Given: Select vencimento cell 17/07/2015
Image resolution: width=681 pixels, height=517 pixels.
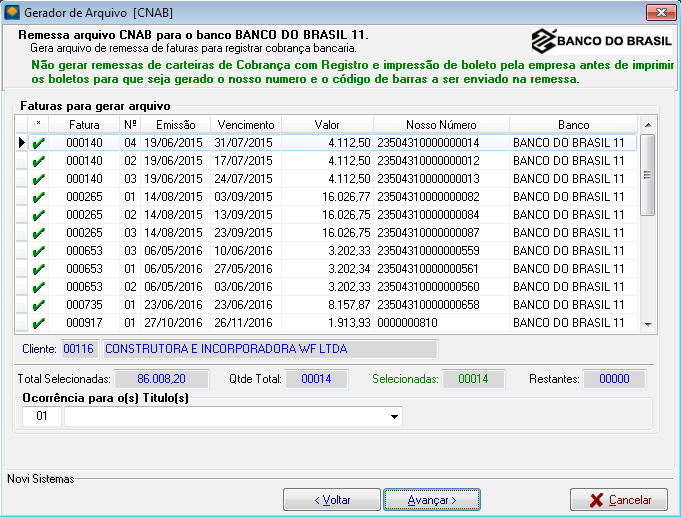Looking at the screenshot, I should point(246,161).
